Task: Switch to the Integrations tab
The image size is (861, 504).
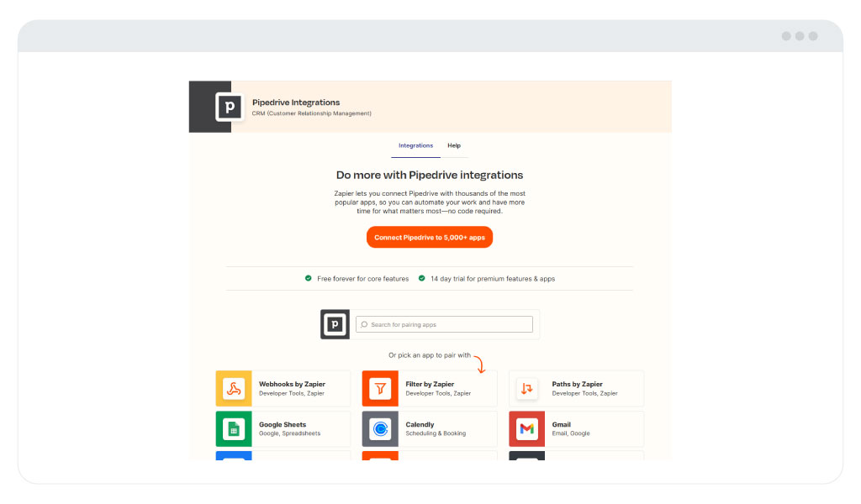Action: coord(415,146)
